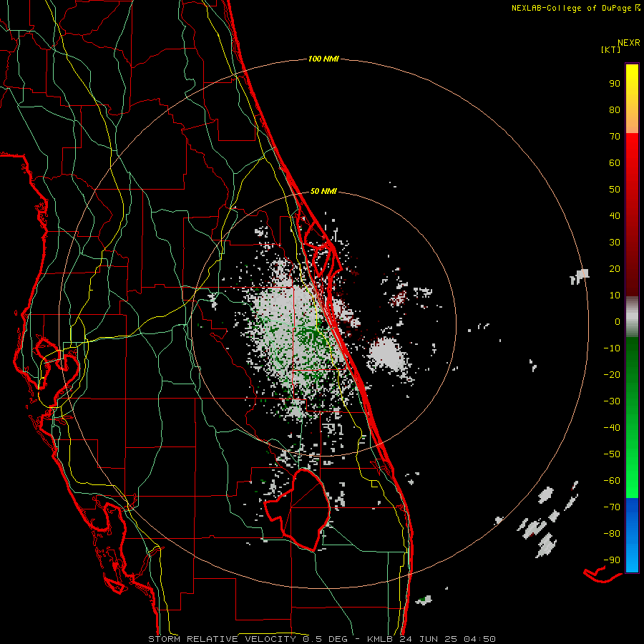Image resolution: width=644 pixels, height=644 pixels.
Task: Click the -70 scale label
Action: coord(612,507)
